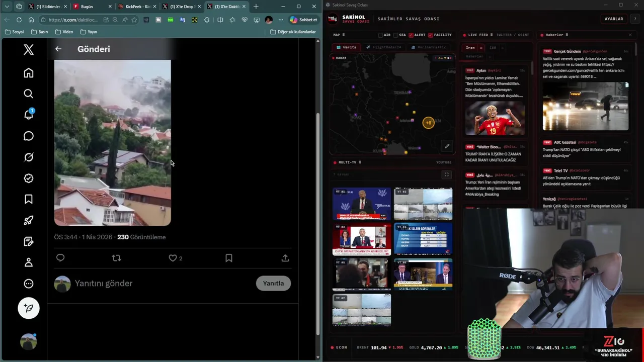Switch to KickPeek browser tab

pyautogui.click(x=136, y=7)
